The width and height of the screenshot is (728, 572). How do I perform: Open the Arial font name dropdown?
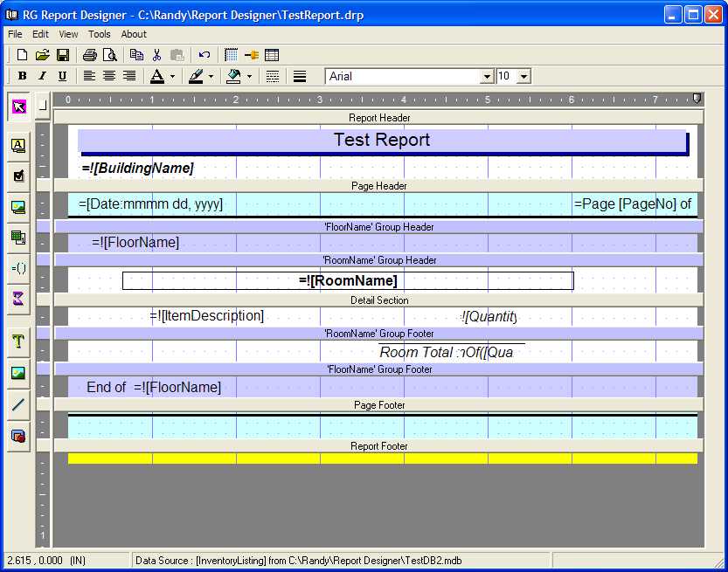(487, 77)
